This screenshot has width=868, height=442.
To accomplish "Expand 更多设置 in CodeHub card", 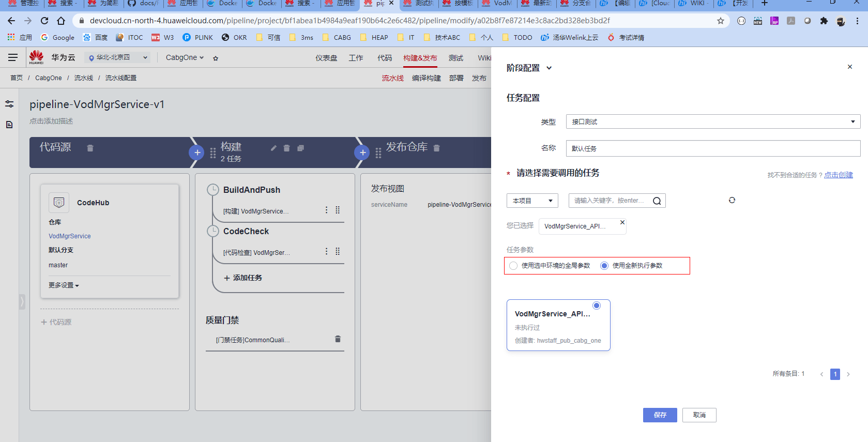I will pos(64,285).
